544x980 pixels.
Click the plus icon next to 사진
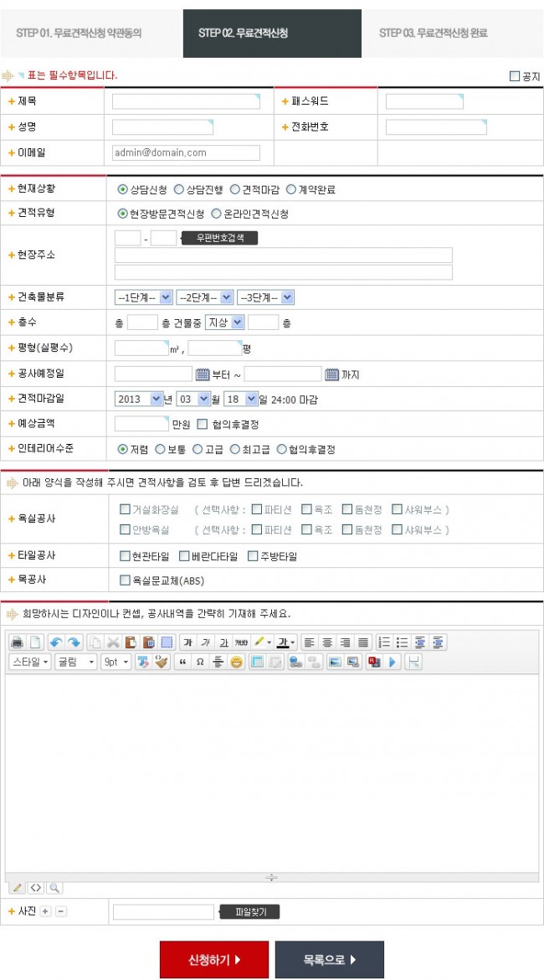pyautogui.click(x=45, y=911)
